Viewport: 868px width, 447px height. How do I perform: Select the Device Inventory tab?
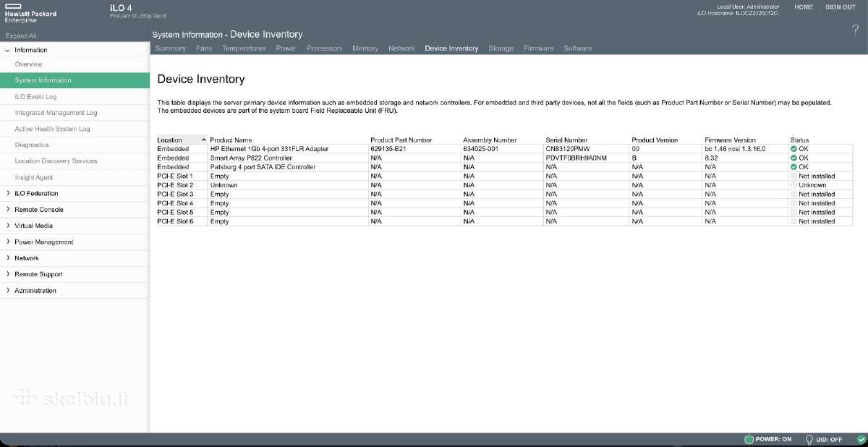tap(451, 48)
